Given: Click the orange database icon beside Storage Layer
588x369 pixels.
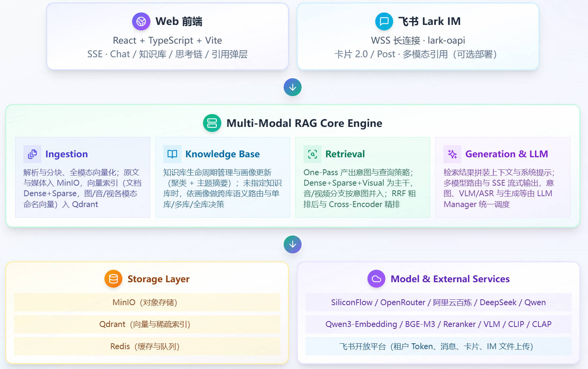Looking at the screenshot, I should point(113,279).
